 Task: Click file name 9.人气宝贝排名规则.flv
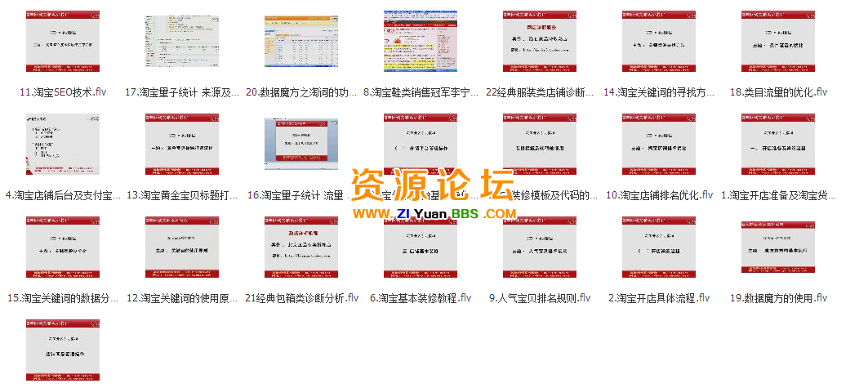tap(540, 298)
